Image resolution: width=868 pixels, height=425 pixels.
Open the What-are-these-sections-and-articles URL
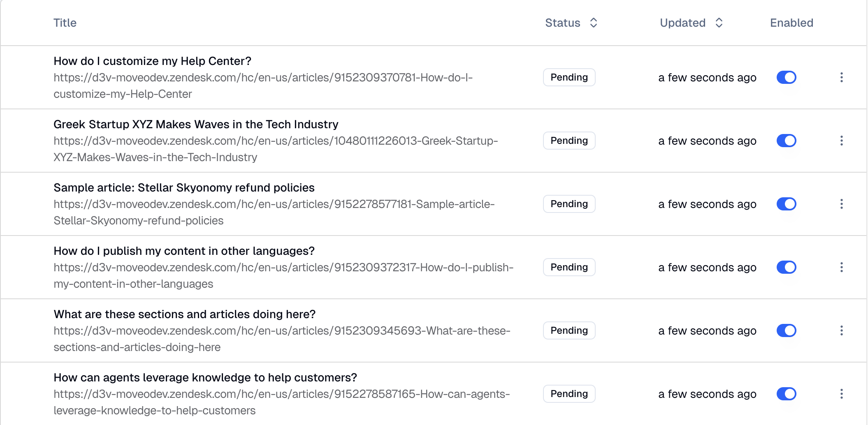282,339
